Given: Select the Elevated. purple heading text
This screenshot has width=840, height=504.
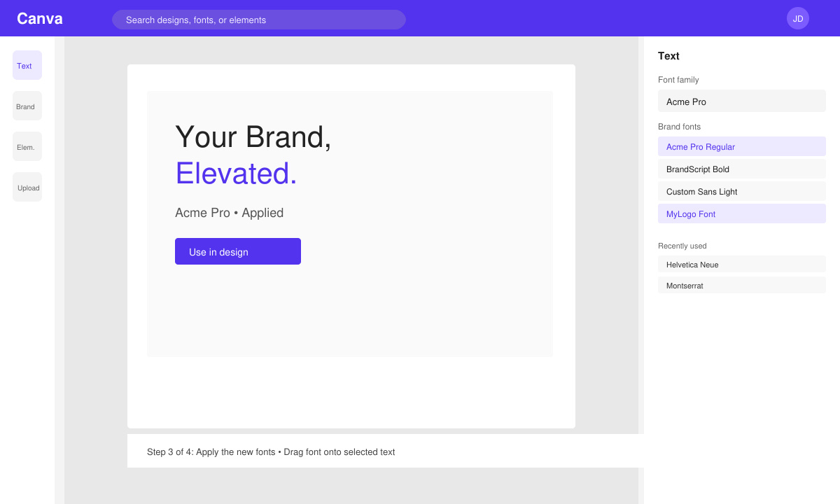Looking at the screenshot, I should click(x=236, y=173).
